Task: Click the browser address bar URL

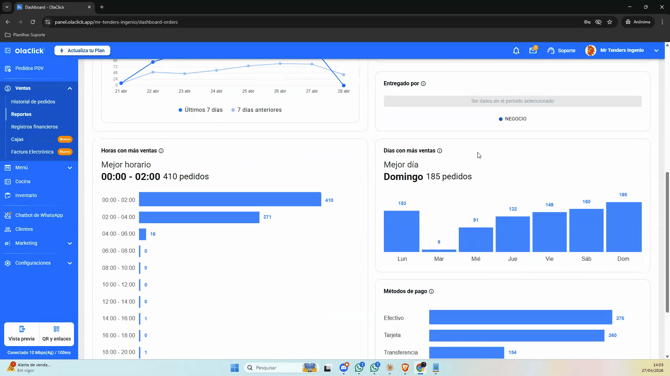Action: pos(116,22)
